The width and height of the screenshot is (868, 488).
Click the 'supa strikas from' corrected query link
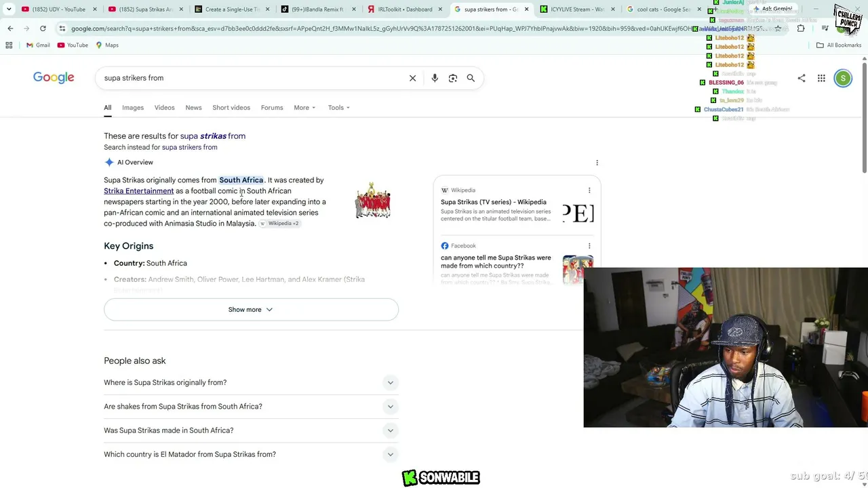coord(212,136)
